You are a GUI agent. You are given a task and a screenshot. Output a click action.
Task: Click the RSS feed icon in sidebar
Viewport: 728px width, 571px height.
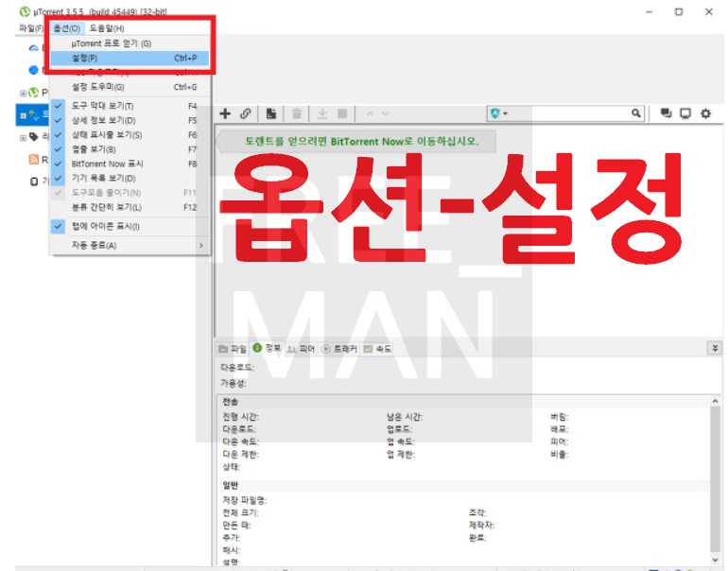click(33, 160)
